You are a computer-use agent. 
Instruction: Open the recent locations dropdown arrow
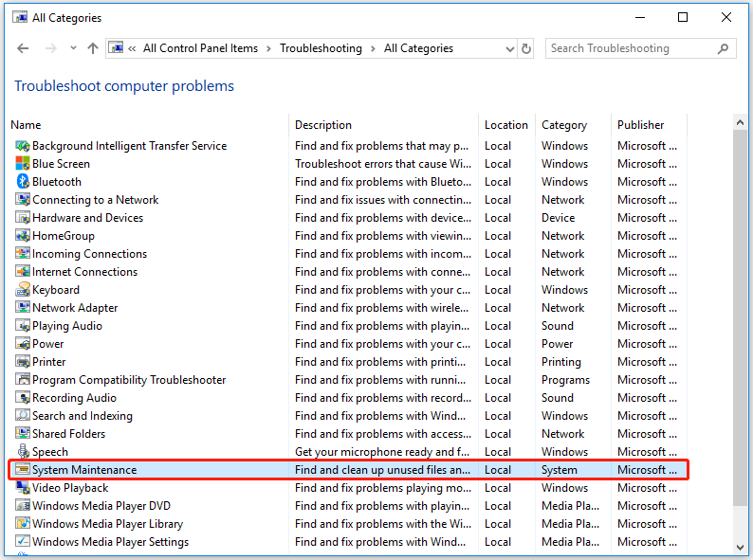pos(73,48)
